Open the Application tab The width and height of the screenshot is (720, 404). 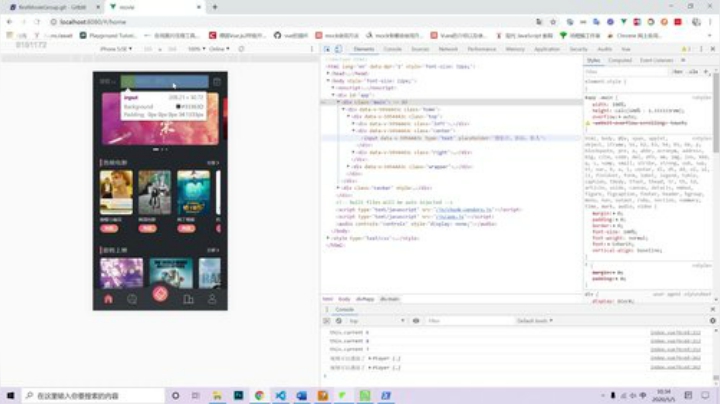pos(546,49)
